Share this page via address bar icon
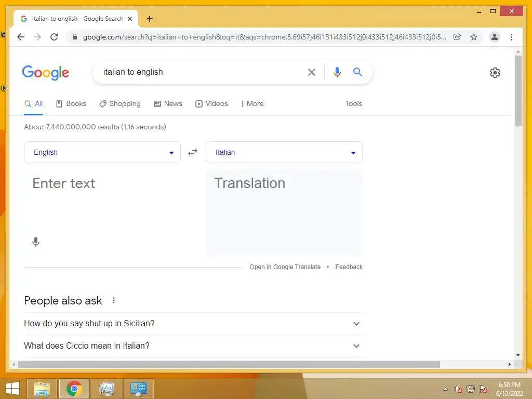The image size is (532, 399). pos(457,37)
